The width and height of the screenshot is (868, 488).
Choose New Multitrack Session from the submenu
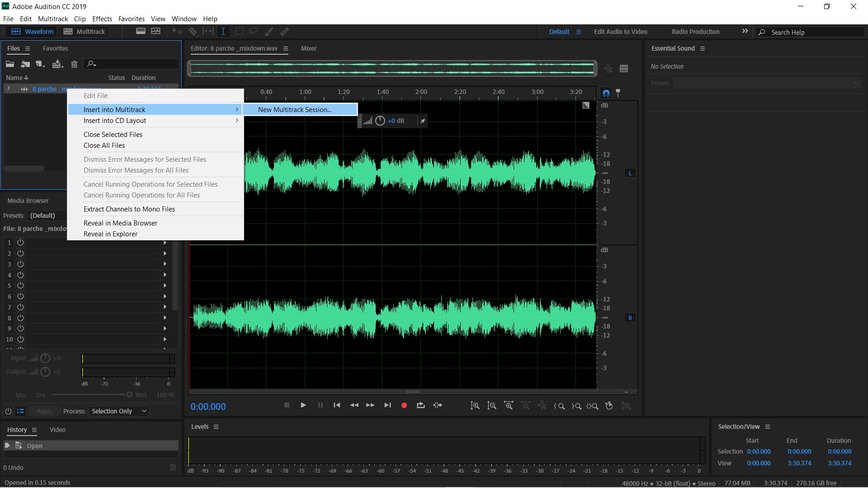[x=294, y=109]
